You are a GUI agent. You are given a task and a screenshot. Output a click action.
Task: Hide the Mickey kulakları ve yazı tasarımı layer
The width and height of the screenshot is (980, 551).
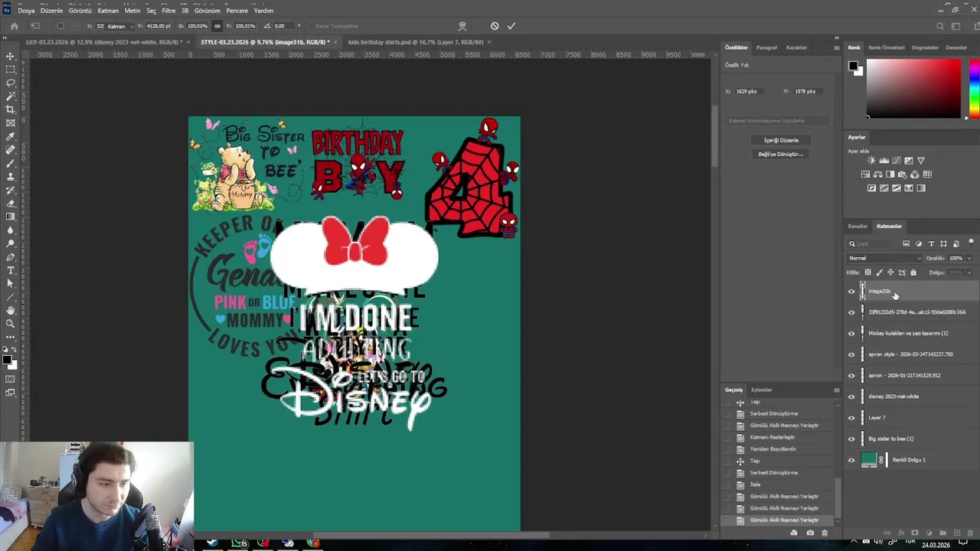point(851,334)
